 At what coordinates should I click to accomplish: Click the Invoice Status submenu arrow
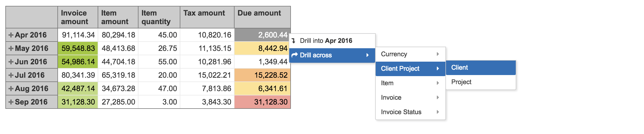pos(438,112)
